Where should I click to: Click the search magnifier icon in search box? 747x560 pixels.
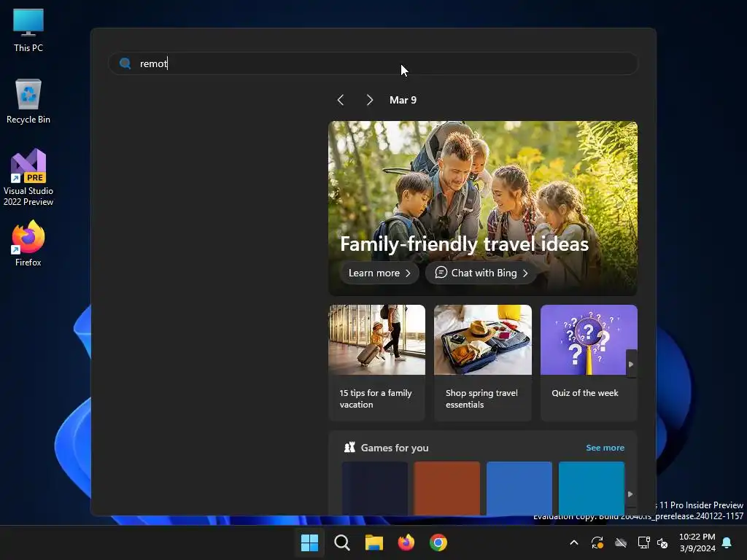(x=125, y=63)
